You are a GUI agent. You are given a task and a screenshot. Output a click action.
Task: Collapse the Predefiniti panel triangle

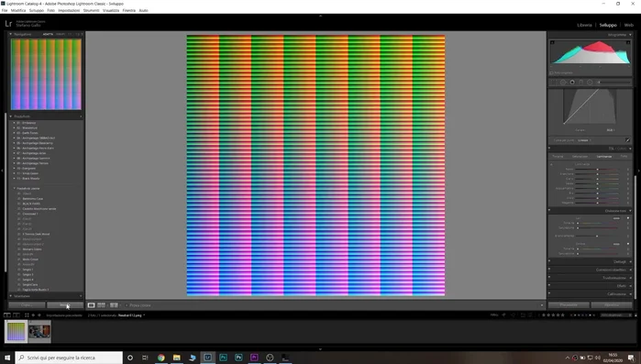(x=11, y=116)
